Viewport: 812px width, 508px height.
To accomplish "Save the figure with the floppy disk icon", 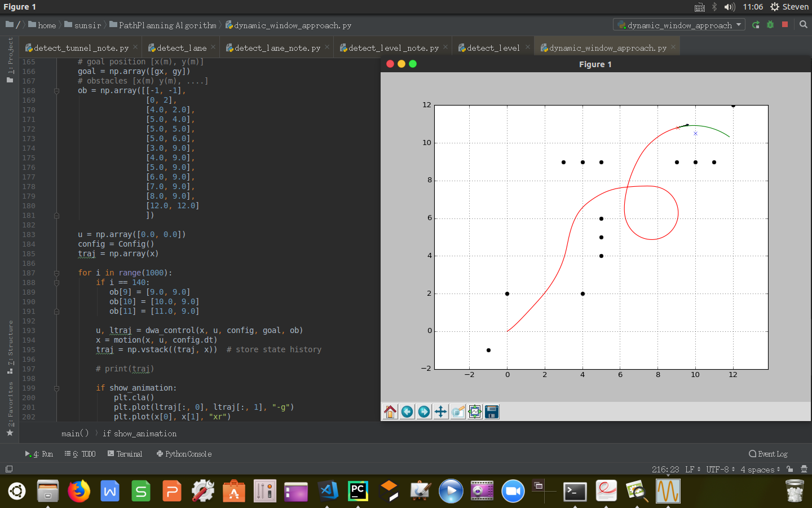I will [x=492, y=412].
